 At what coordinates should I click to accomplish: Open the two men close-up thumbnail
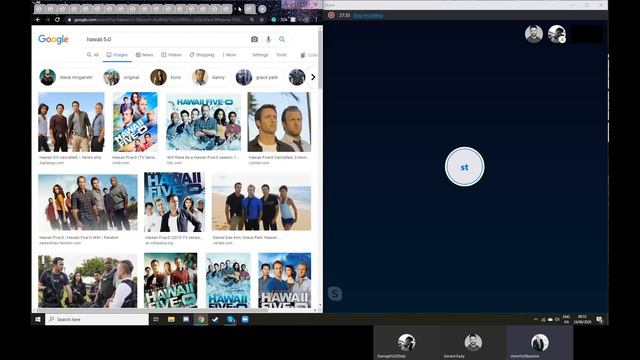(279, 122)
